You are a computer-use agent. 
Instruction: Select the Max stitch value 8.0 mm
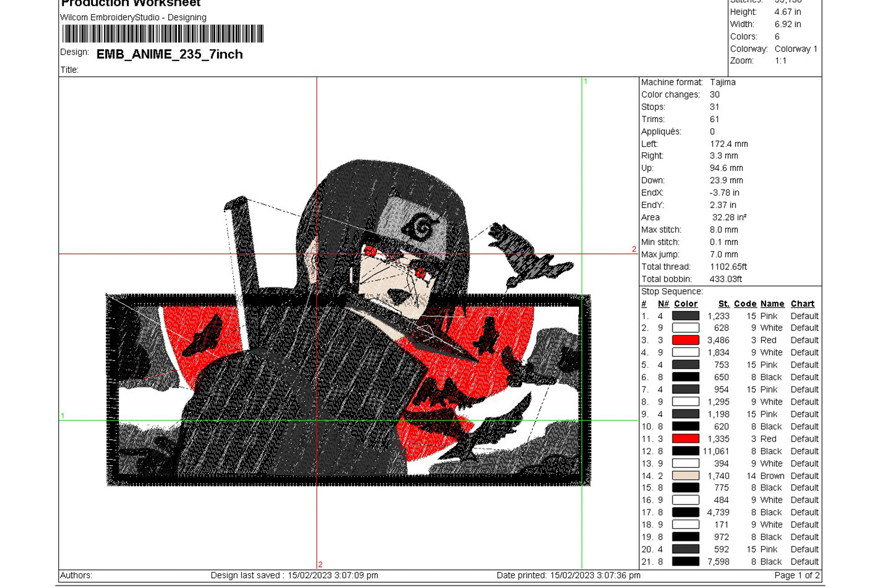724,230
